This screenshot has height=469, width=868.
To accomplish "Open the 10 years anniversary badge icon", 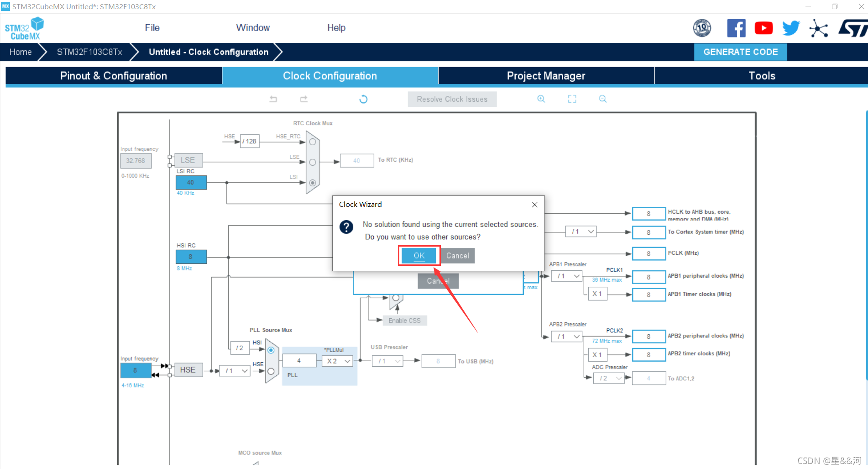I will (702, 28).
